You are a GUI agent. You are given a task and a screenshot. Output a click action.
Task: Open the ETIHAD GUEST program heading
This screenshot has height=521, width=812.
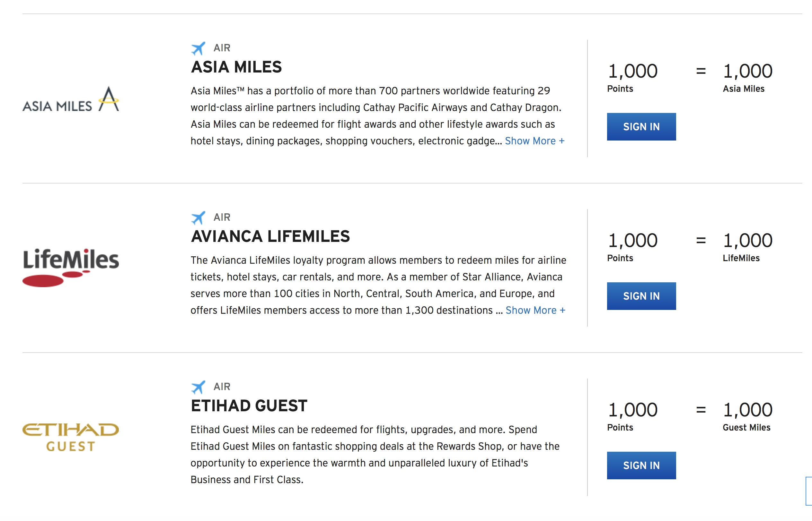249,406
